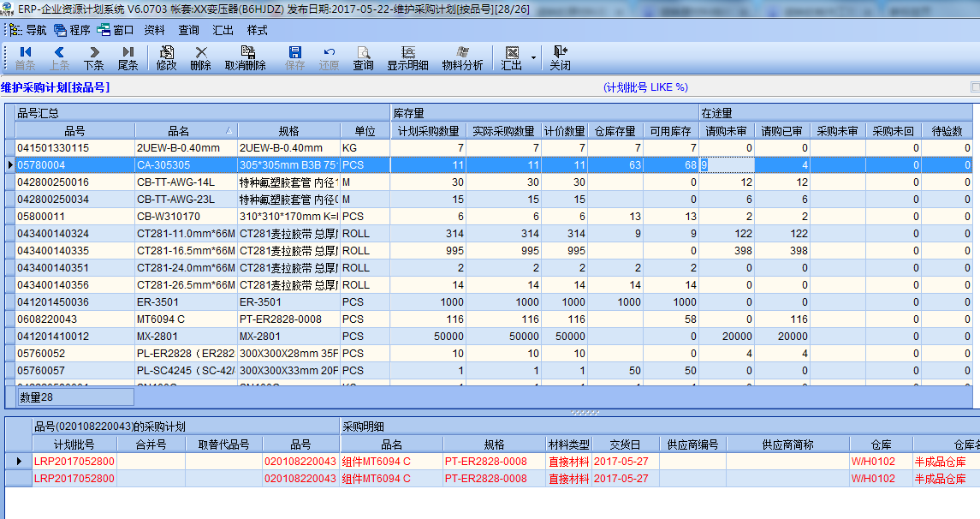Click the 请购未审 cell editing field
The image size is (980, 519).
pyautogui.click(x=727, y=165)
